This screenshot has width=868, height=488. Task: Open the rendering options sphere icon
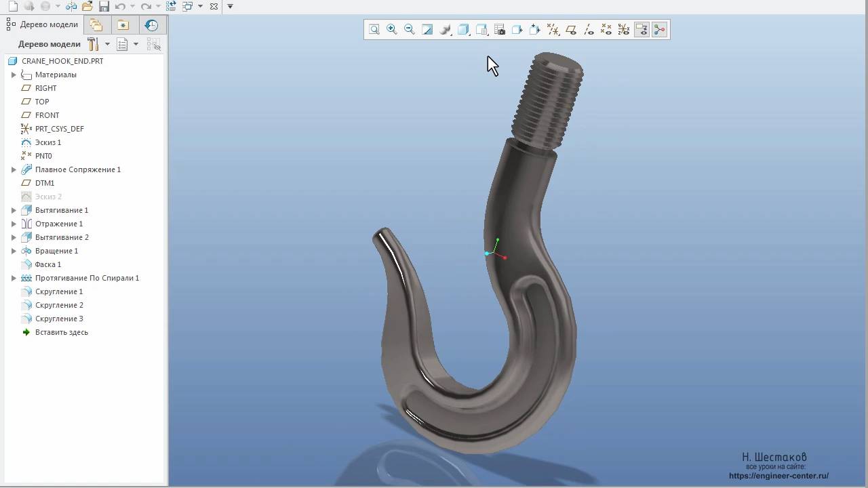[446, 29]
